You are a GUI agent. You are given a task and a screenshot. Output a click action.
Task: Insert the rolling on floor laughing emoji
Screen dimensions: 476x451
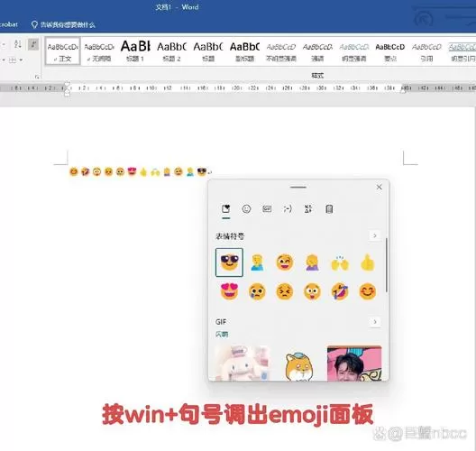[x=340, y=291]
